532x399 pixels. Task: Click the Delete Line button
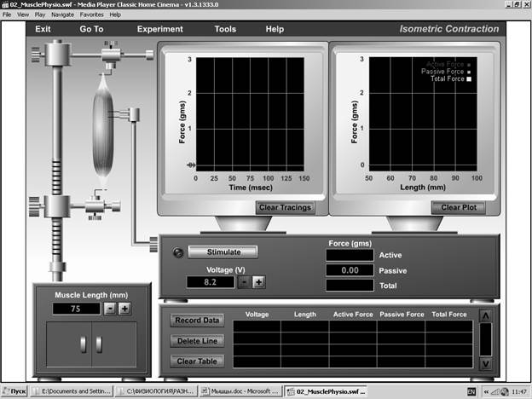pos(197,341)
